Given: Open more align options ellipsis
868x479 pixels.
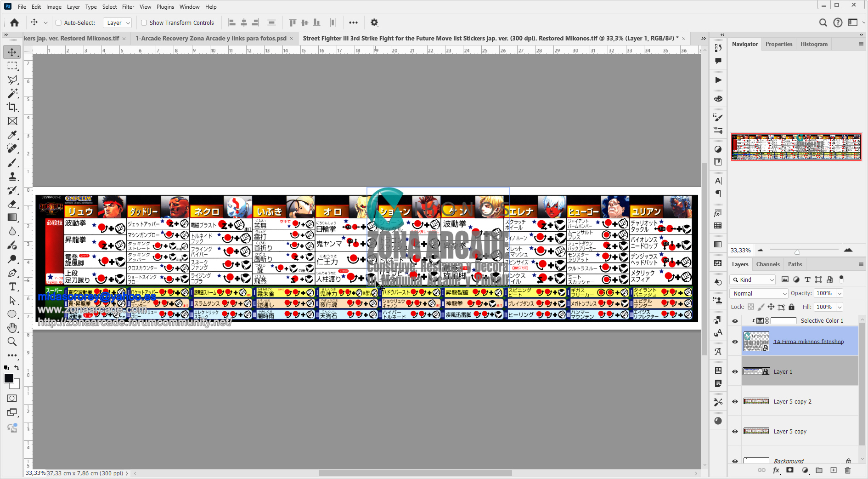Looking at the screenshot, I should point(353,23).
